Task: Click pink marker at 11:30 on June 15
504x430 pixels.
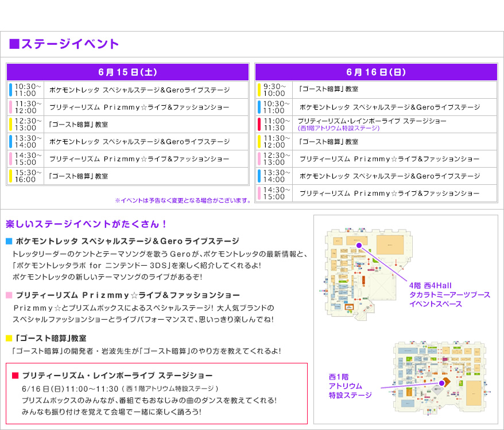Action: point(10,107)
